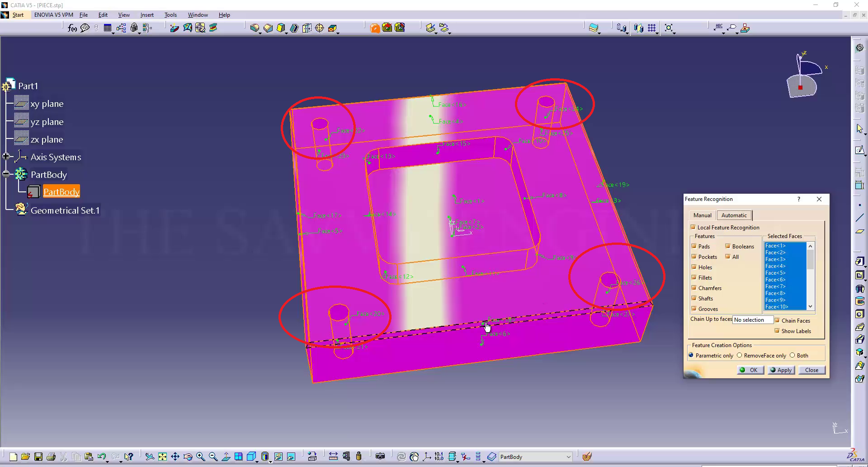Open the Design Table icon
Image resolution: width=868 pixels, height=467 pixels.
click(x=108, y=28)
